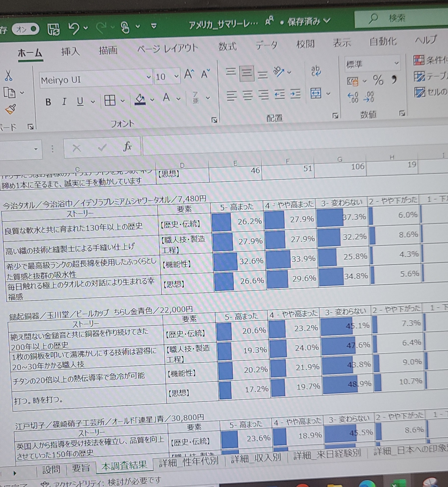
Task: Click the Decrease Indent icon
Action: [280, 94]
